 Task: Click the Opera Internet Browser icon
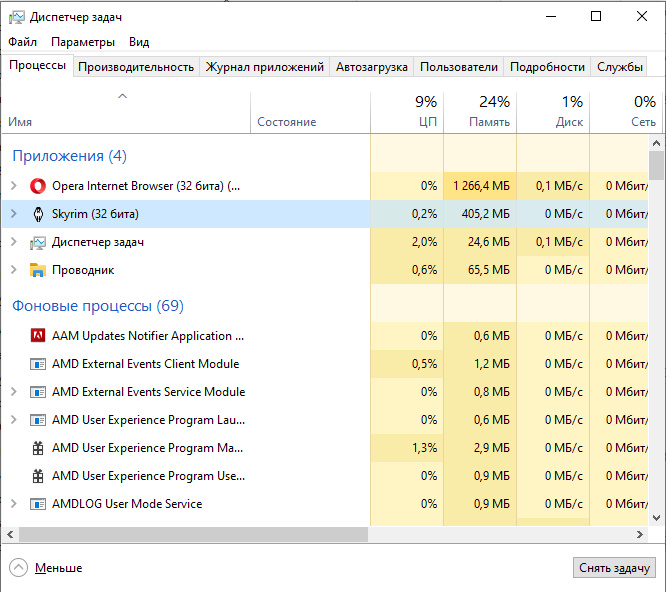pyautogui.click(x=38, y=186)
